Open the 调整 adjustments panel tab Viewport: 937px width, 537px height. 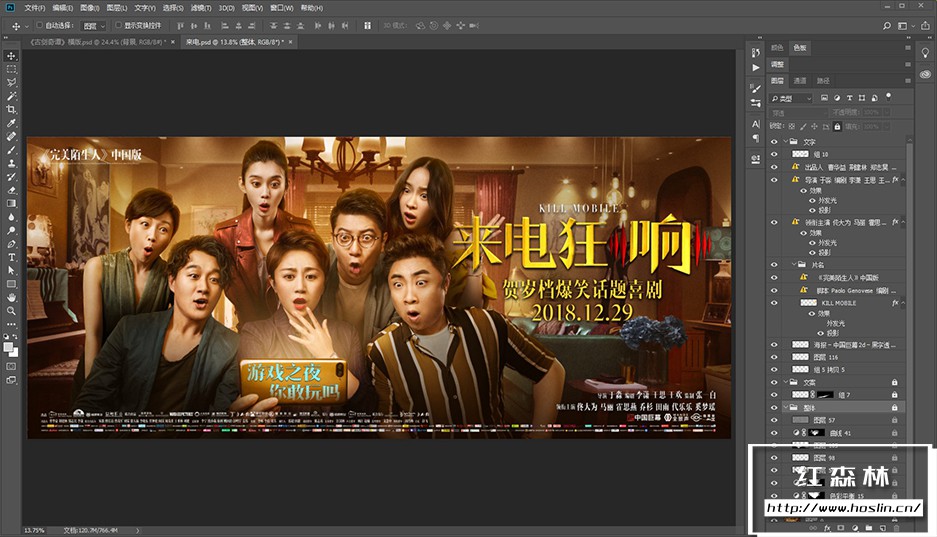(777, 64)
